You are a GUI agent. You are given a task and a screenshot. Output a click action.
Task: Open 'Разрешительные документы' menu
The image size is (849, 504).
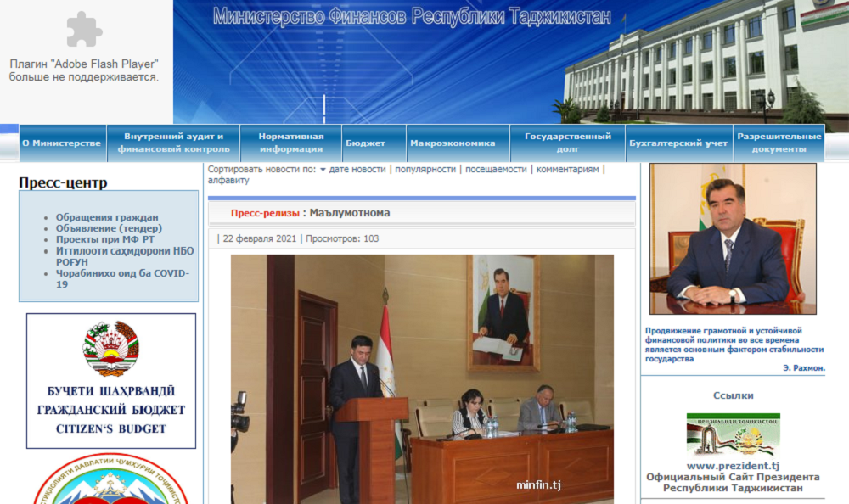click(779, 143)
